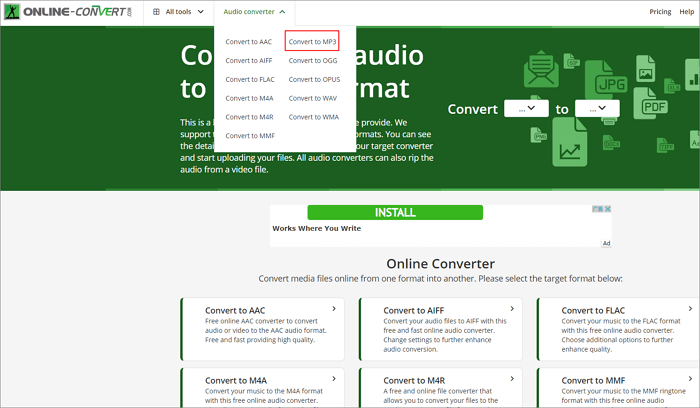Choose Convert to M4R in the dropdown menu
This screenshot has width=700, height=408.
pyautogui.click(x=249, y=117)
